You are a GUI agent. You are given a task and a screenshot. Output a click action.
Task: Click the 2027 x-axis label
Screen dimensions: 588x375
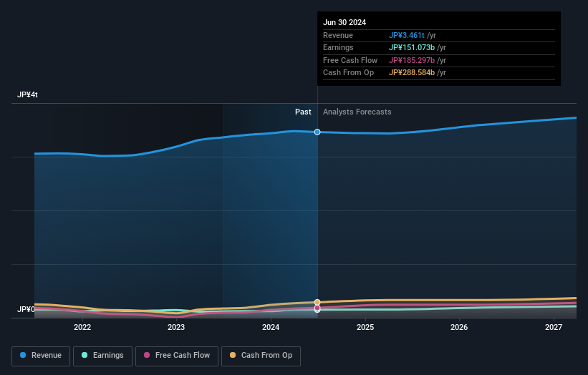click(x=554, y=327)
